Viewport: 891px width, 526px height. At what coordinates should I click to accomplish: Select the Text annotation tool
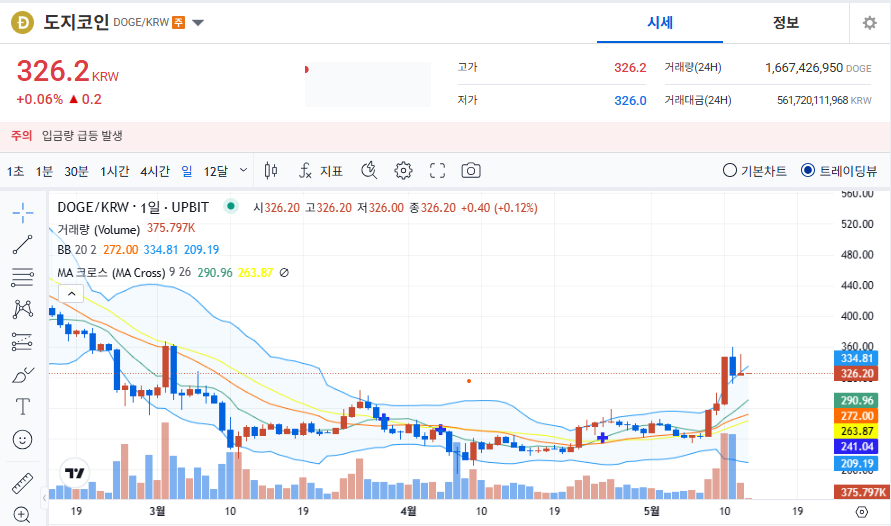[23, 407]
